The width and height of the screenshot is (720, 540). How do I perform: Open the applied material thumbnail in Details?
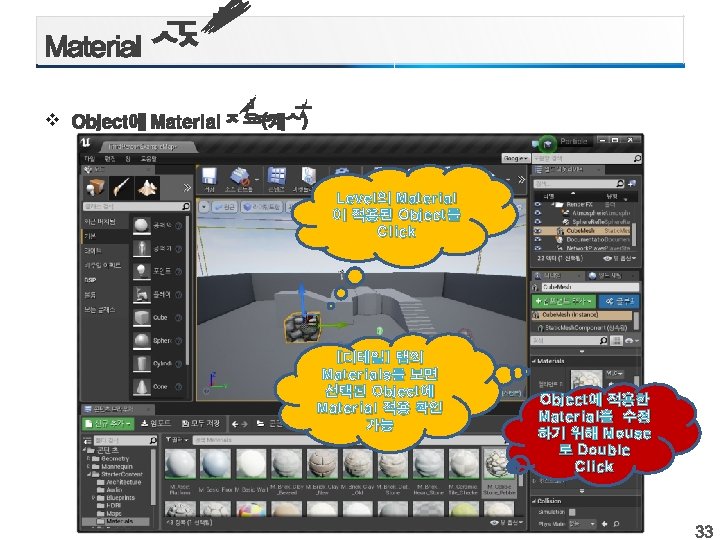click(586, 379)
